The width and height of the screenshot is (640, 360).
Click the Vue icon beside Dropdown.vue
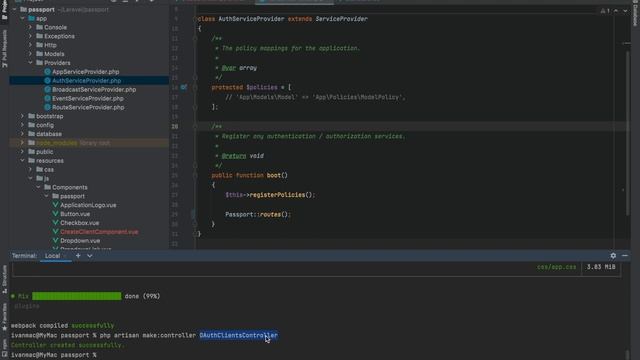[56, 241]
